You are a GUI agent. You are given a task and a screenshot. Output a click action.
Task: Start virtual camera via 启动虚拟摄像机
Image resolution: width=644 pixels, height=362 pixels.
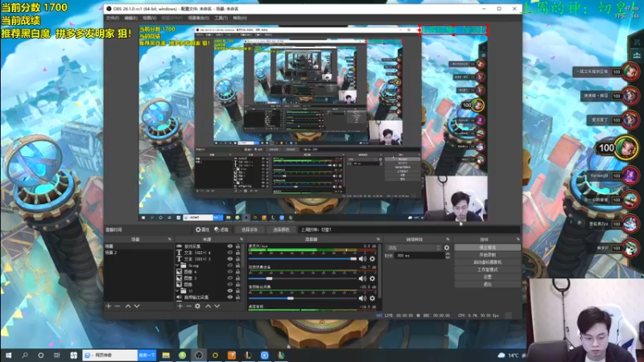coord(488,262)
